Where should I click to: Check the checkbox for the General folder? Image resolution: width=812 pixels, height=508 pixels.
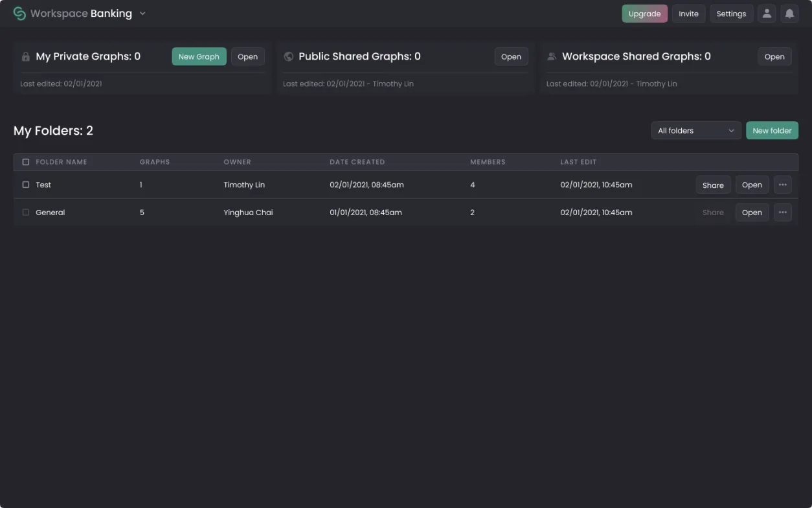point(26,212)
